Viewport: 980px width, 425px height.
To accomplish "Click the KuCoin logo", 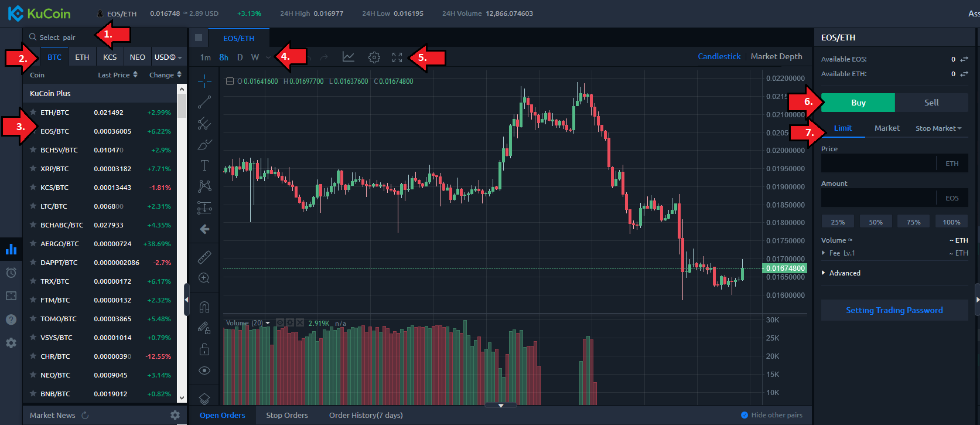I will point(39,13).
